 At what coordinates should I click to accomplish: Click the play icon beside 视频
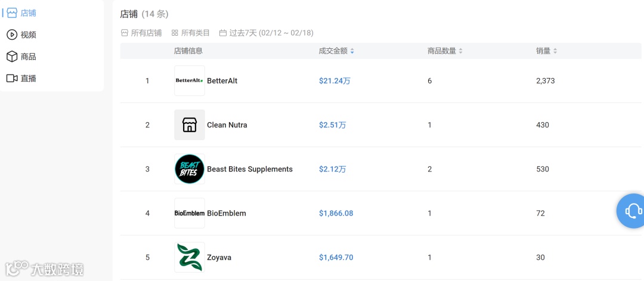12,35
